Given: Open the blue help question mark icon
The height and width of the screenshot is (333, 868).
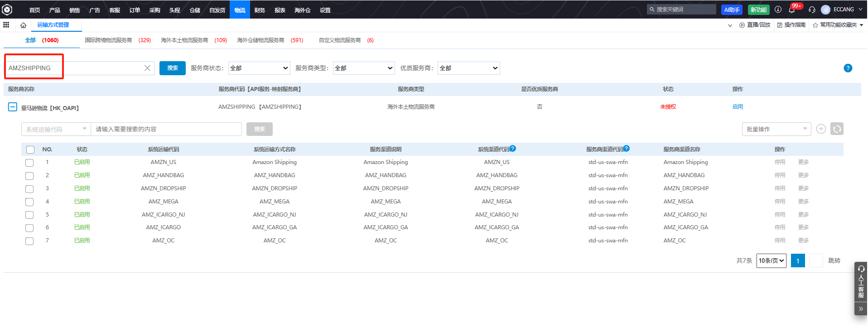Looking at the screenshot, I should pyautogui.click(x=848, y=68).
